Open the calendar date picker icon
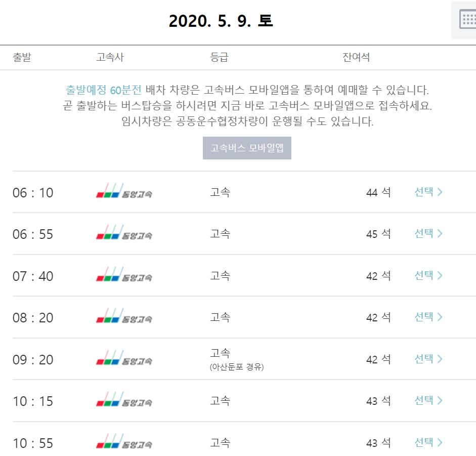476x456 pixels. click(467, 19)
